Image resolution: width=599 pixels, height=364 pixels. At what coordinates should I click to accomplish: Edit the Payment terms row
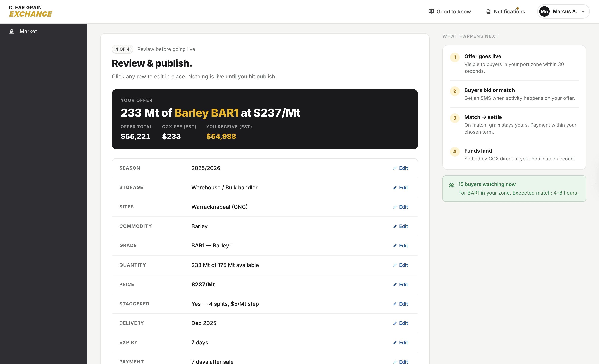[400, 361]
